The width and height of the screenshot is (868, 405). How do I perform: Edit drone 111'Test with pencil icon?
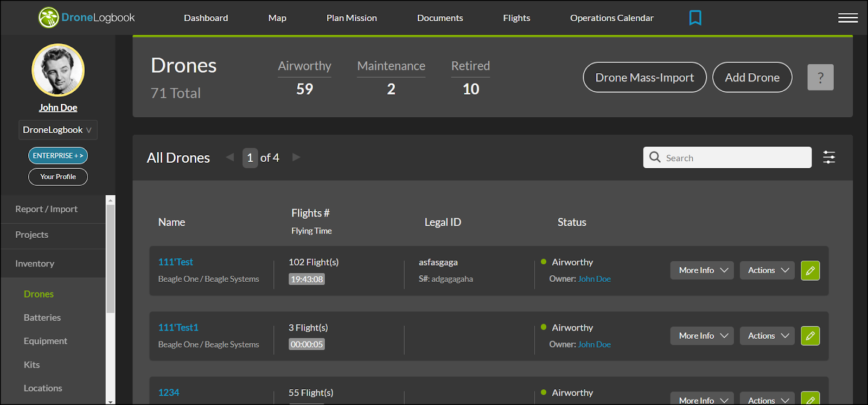[x=810, y=270]
